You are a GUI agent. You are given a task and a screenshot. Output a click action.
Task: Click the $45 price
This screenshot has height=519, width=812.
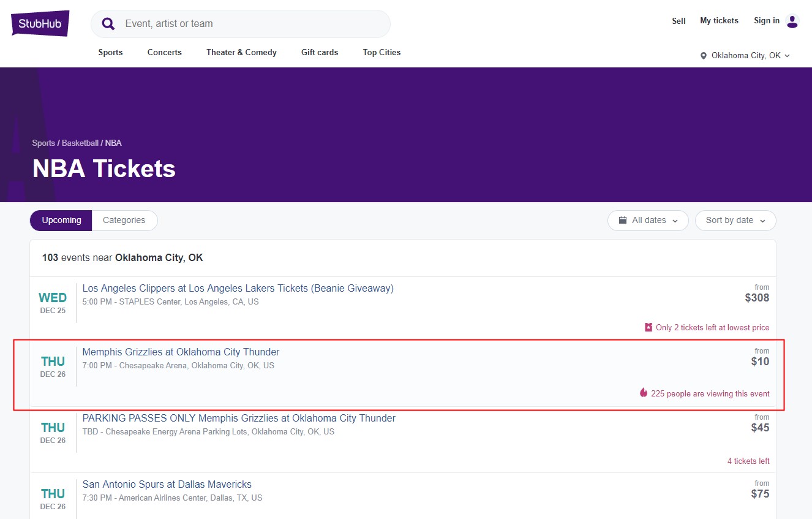click(x=760, y=428)
